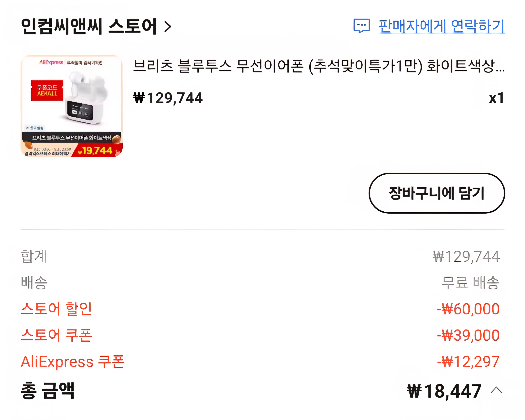
Task: Select the 스토어 할인 discount label
Action: point(56,309)
